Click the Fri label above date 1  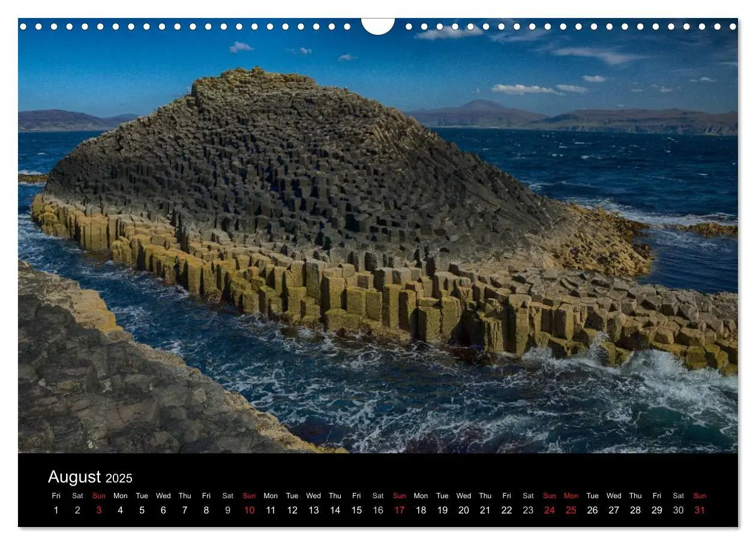coord(56,496)
